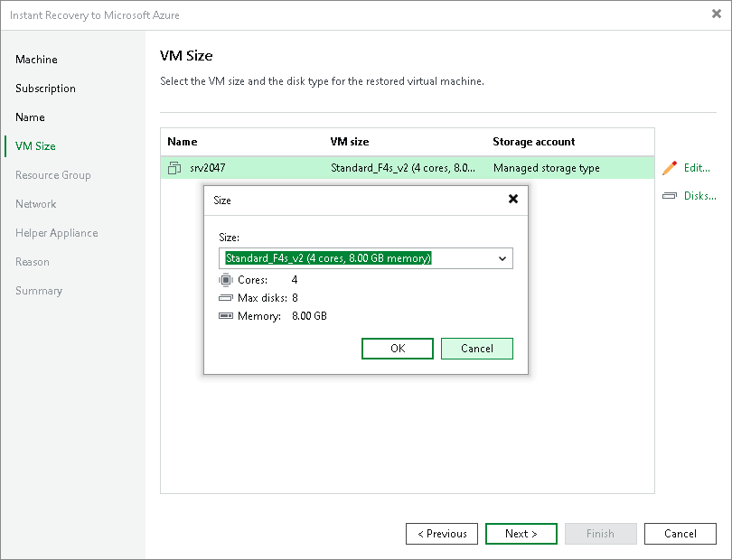
Task: Click the Standard_F4s_v2 VM size cell
Action: pos(403,168)
